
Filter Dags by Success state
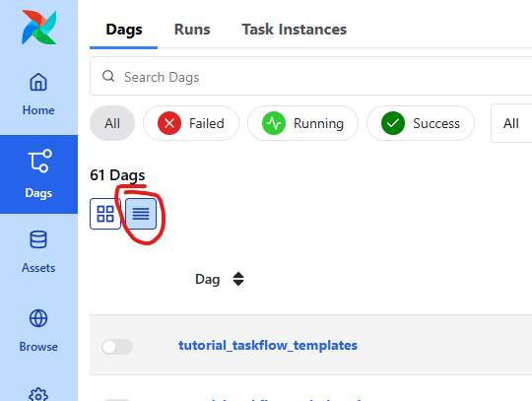[x=421, y=123]
